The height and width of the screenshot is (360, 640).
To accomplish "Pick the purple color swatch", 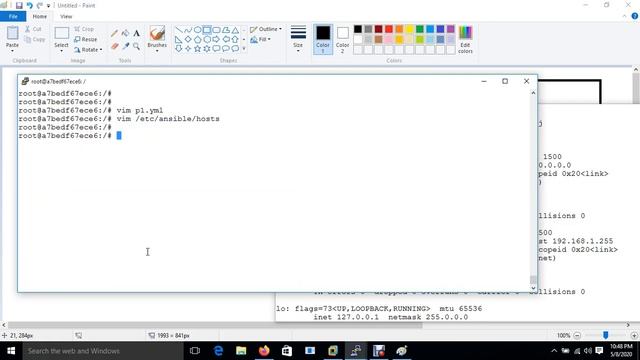I will (x=451, y=29).
